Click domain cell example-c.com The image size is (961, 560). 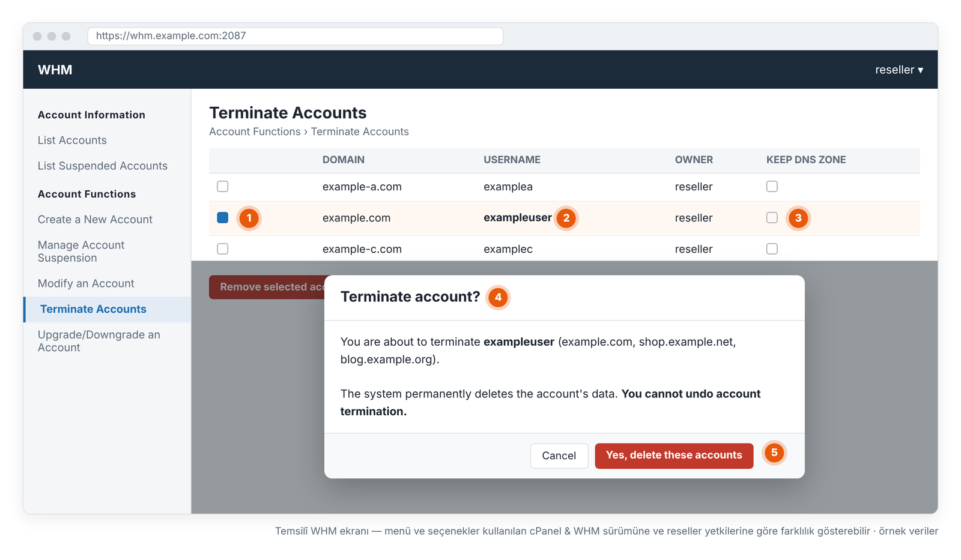pyautogui.click(x=362, y=249)
